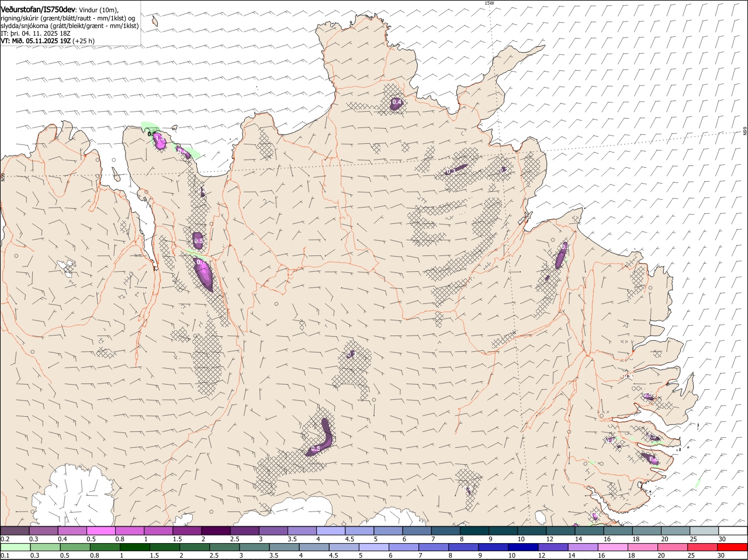
Task: Click the 'slydda/snjókoma' legend description line
Action: [70, 26]
